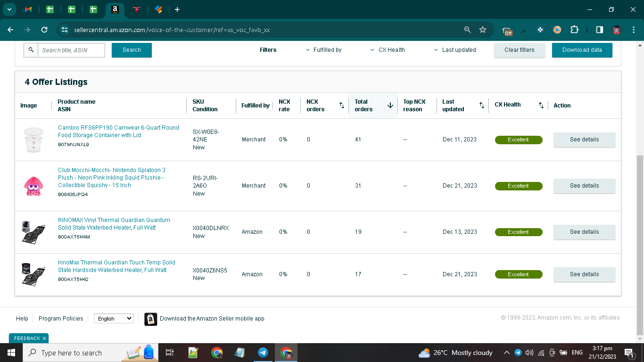Open the volume control in the tray

tap(529, 353)
